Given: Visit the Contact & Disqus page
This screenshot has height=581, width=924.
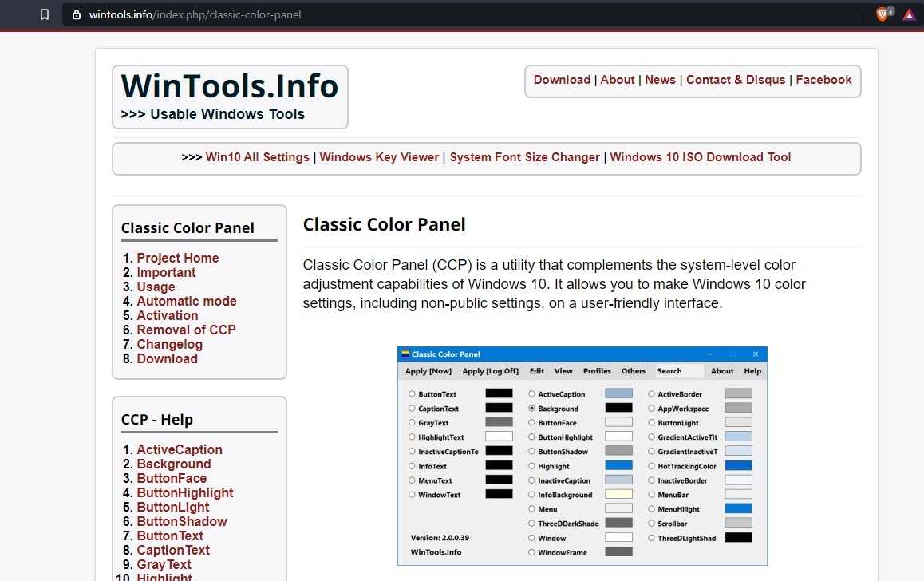Looking at the screenshot, I should coord(736,80).
